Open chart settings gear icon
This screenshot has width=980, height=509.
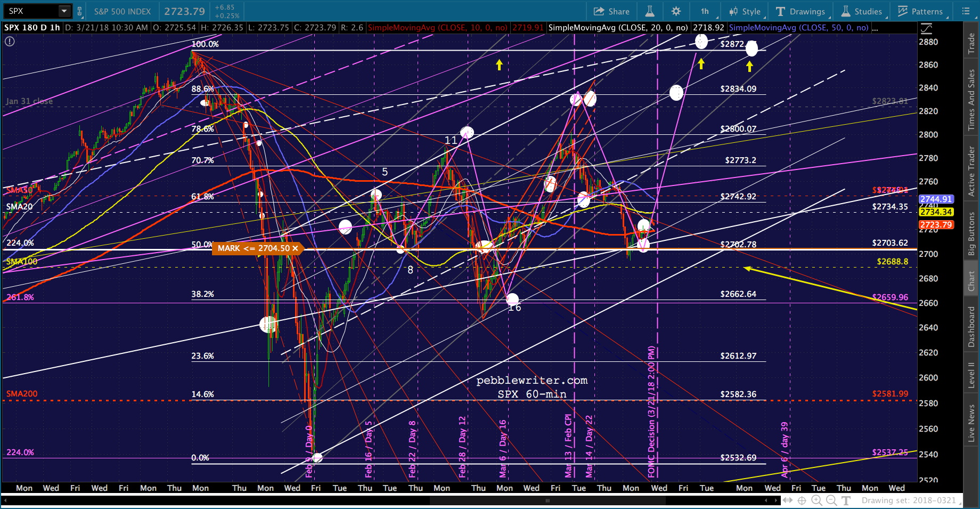676,11
